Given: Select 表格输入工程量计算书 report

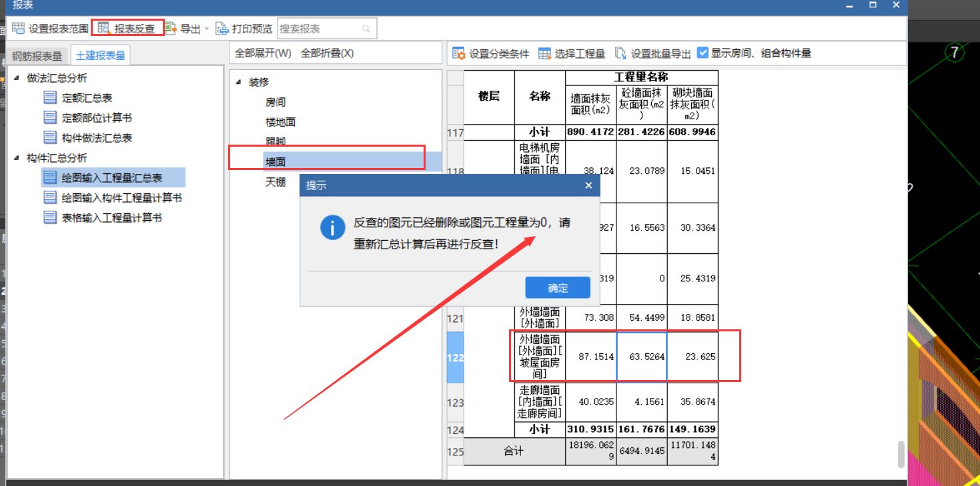Looking at the screenshot, I should (x=103, y=218).
